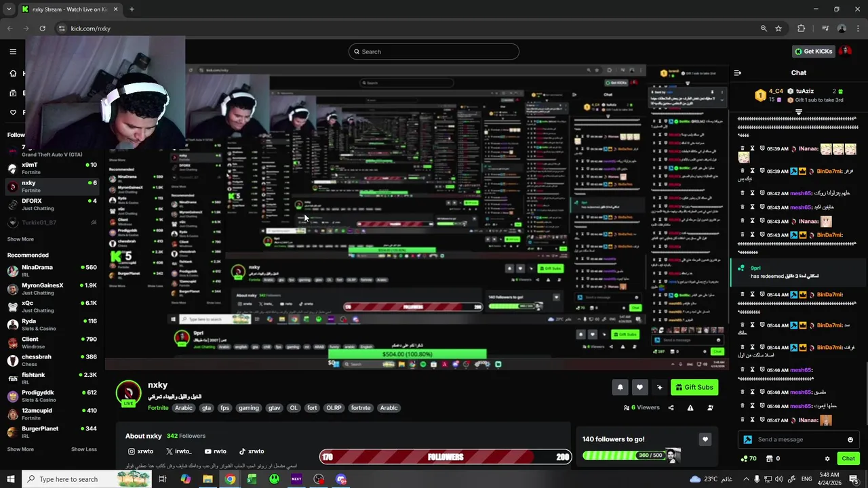This screenshot has height=488, width=868.
Task: Open the Chrome tab search dropdown arrow
Action: coord(9,9)
